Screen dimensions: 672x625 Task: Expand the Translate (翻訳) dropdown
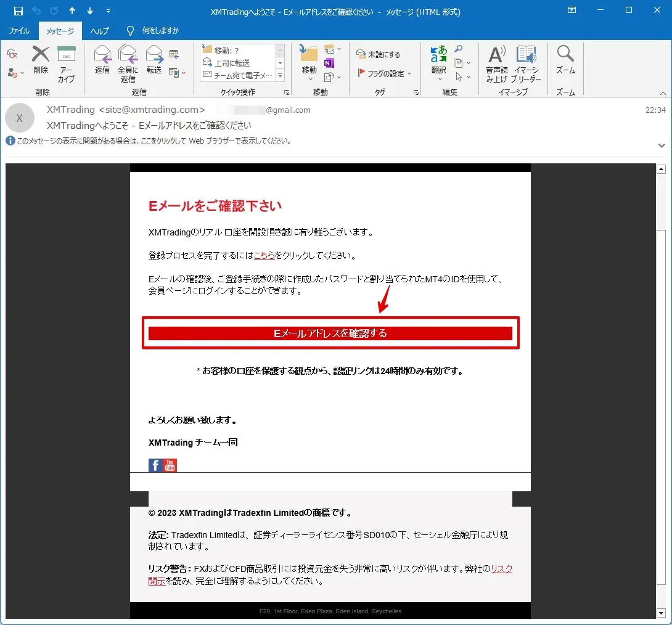438,79
